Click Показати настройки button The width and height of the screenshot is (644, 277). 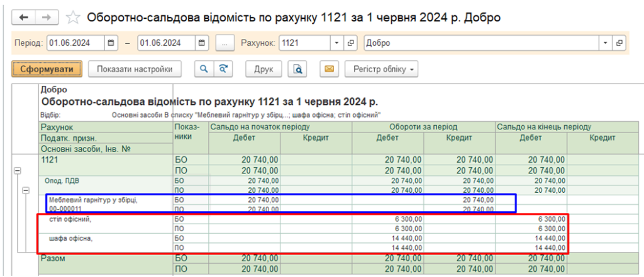(x=135, y=68)
